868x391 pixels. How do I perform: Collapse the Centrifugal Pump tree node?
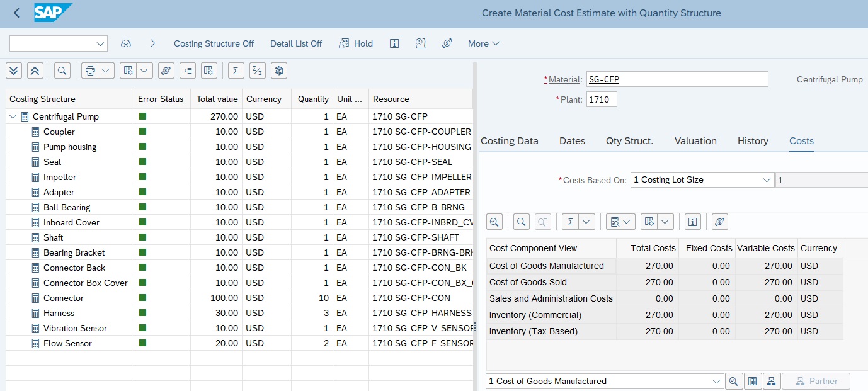pos(13,116)
